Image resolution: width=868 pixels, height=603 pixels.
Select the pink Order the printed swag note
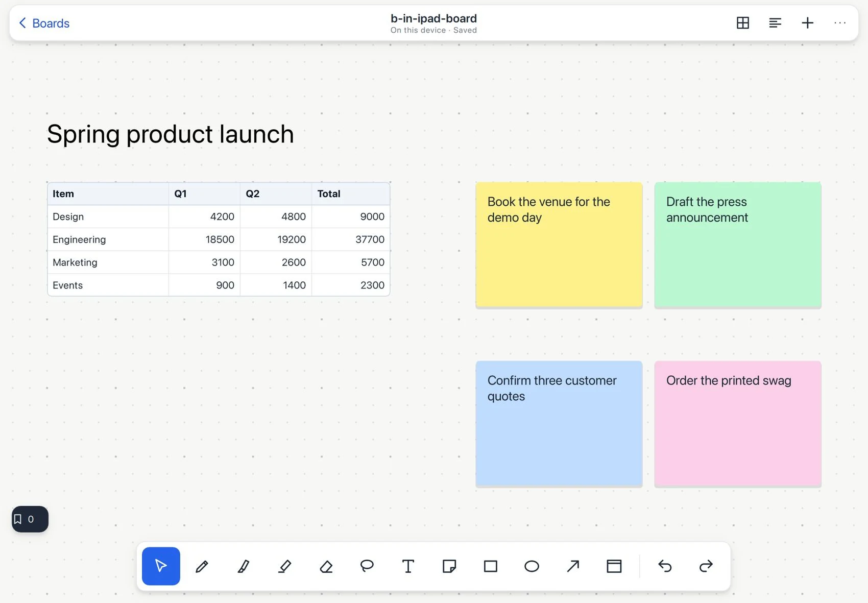[738, 423]
